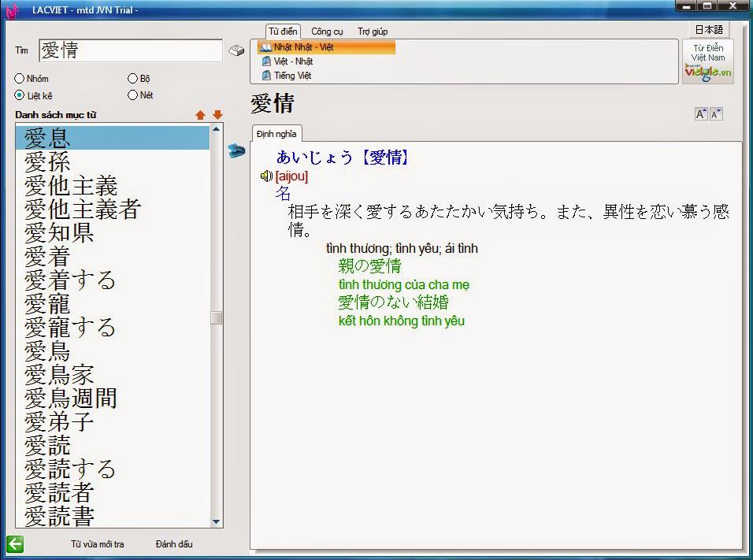The image size is (753, 560).
Task: Close the LACVIET window
Action: 733,6
